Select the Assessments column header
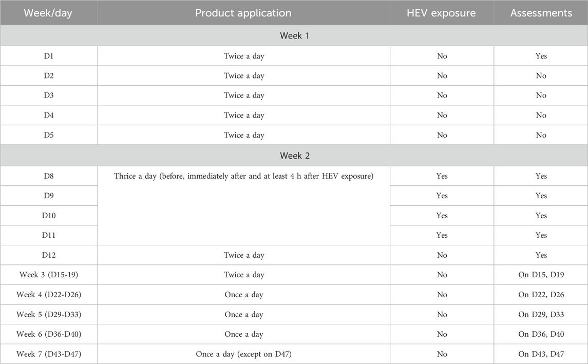588x364 pixels. [541, 13]
